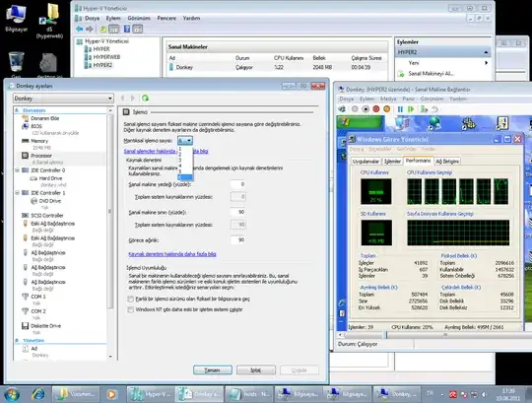Click the virtual machine limit percentage field
532x403 pixels.
[x=237, y=212]
